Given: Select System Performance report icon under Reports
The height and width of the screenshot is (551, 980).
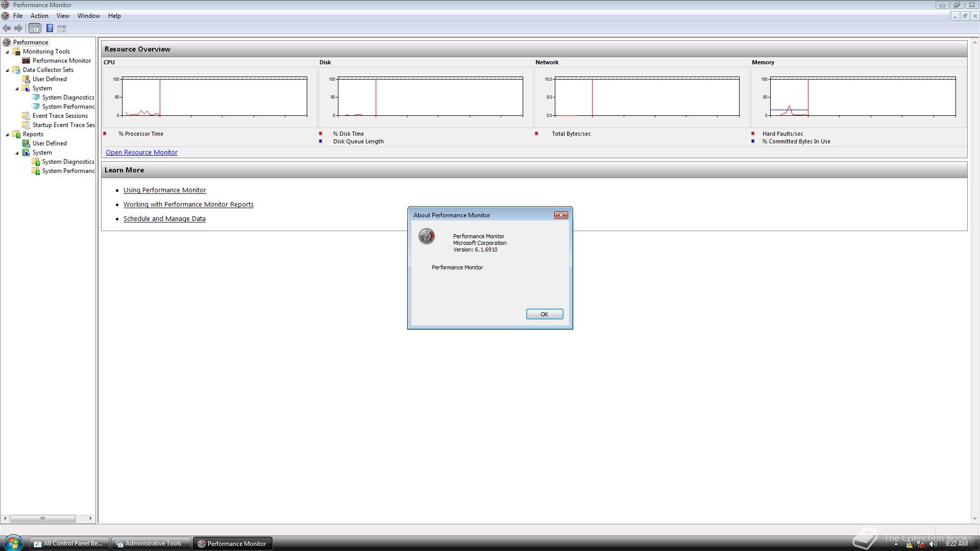Looking at the screenshot, I should tap(36, 171).
